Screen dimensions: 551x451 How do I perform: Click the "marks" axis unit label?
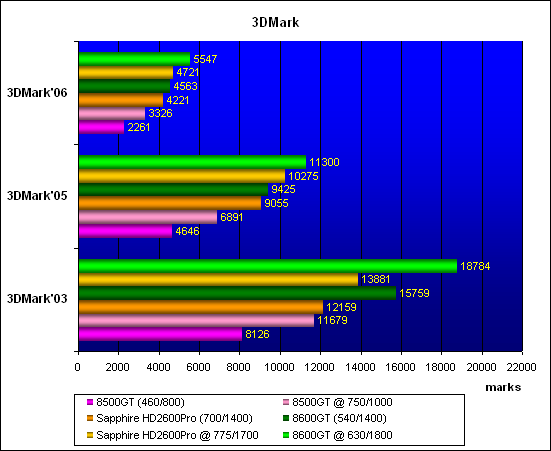click(x=503, y=387)
